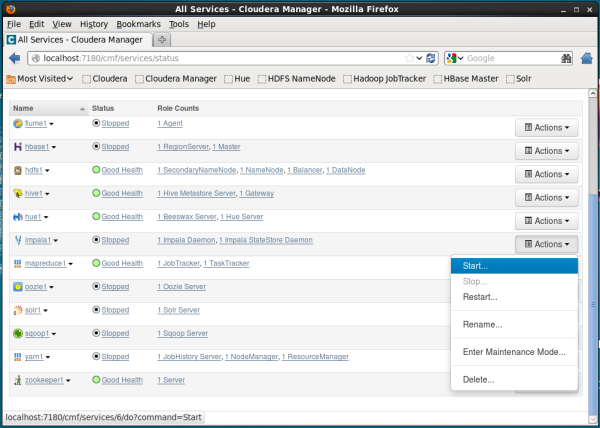Open the History menu
The height and width of the screenshot is (428, 600).
pyautogui.click(x=94, y=24)
